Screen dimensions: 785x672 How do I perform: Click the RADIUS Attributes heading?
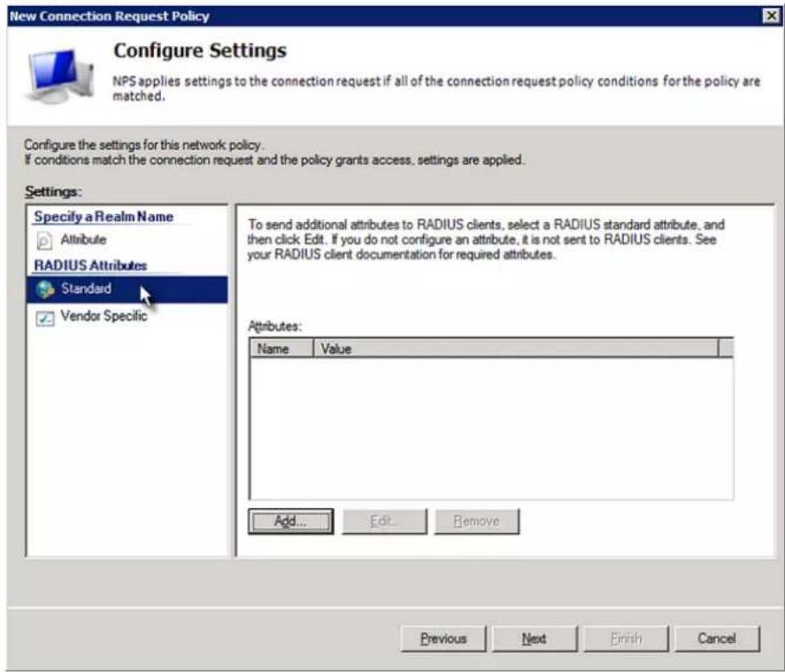coord(90,266)
